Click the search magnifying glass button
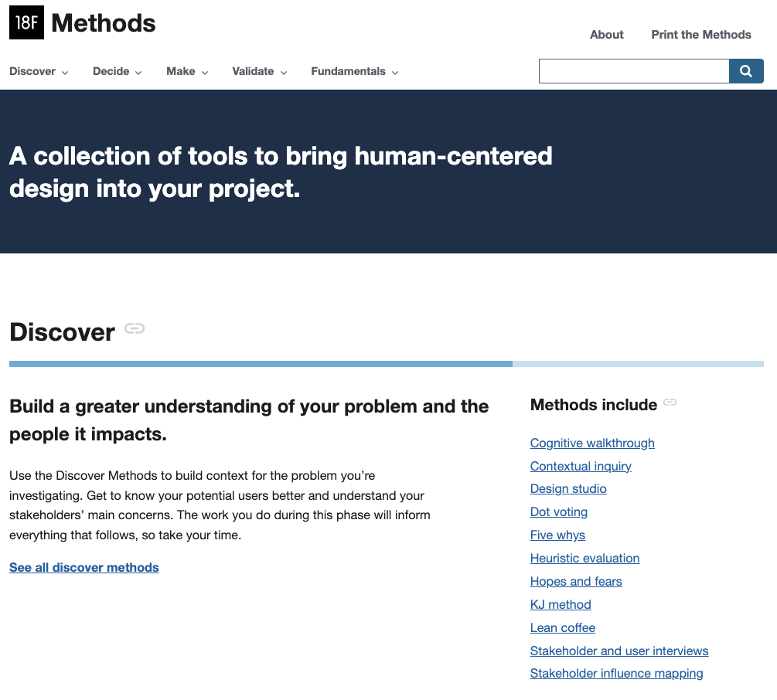The height and width of the screenshot is (700, 777). click(745, 70)
